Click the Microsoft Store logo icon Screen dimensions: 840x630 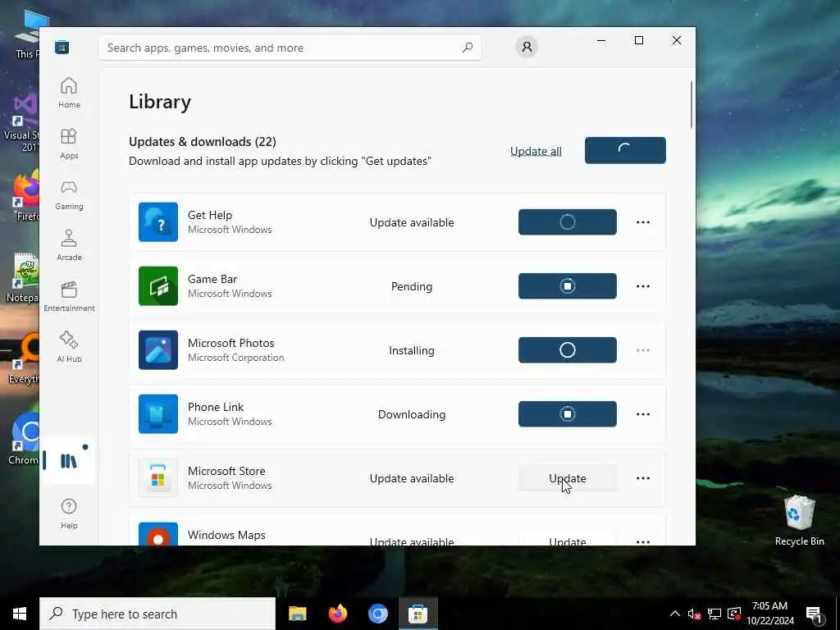62,47
